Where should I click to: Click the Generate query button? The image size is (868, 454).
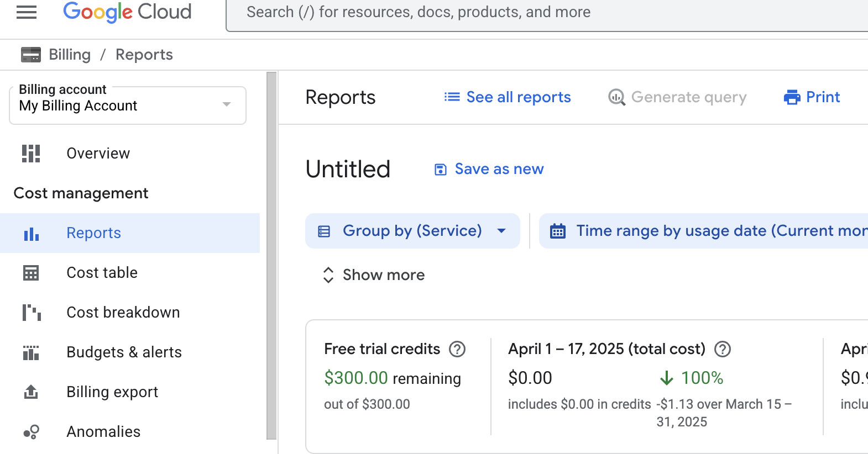click(x=678, y=97)
